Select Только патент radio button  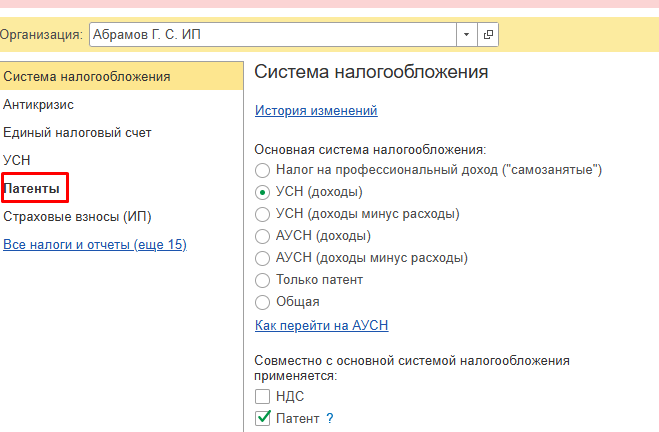point(262,280)
